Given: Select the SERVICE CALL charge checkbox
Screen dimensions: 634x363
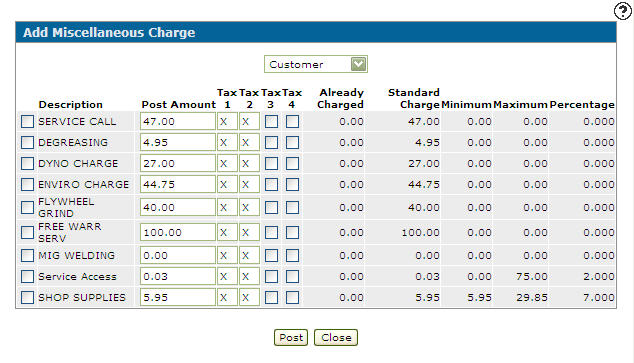Looking at the screenshot, I should 27,121.
